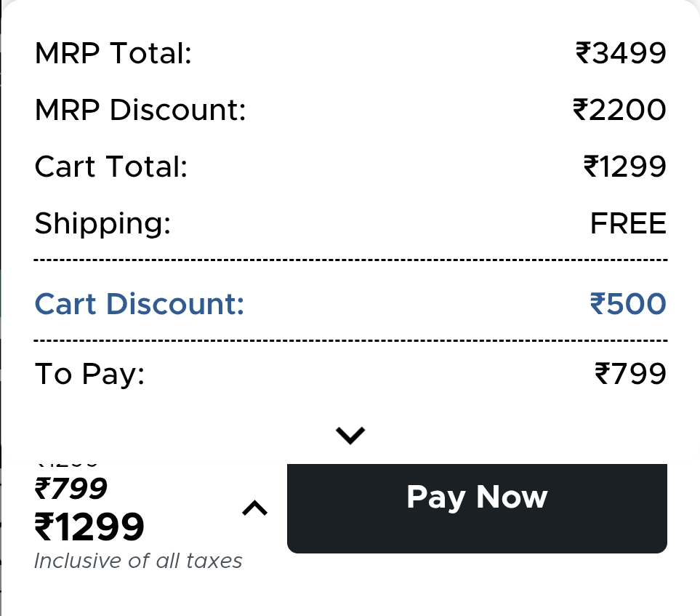Click the dashed divider above To Pay row
The height and width of the screenshot is (616, 700).
point(350,340)
